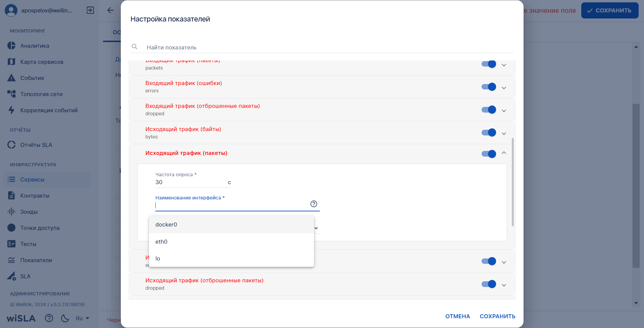Click page scrollbar up arrow

pos(636,47)
